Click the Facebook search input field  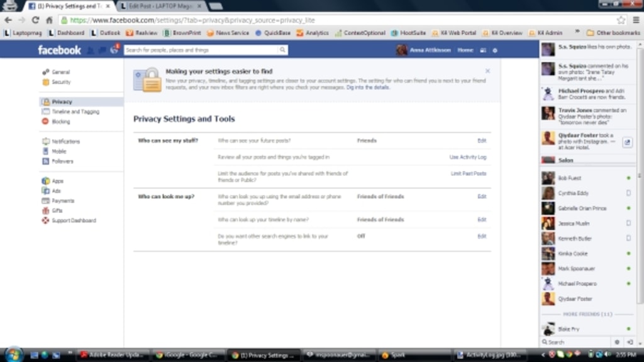[201, 50]
